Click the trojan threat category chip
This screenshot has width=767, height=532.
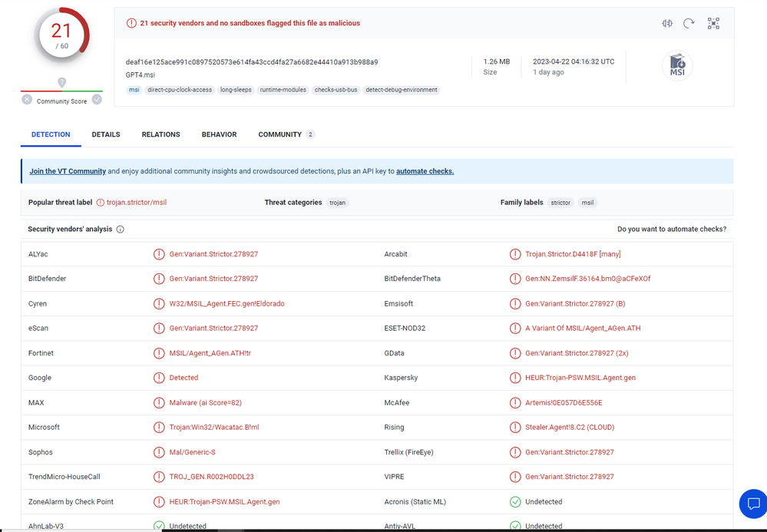pos(338,203)
